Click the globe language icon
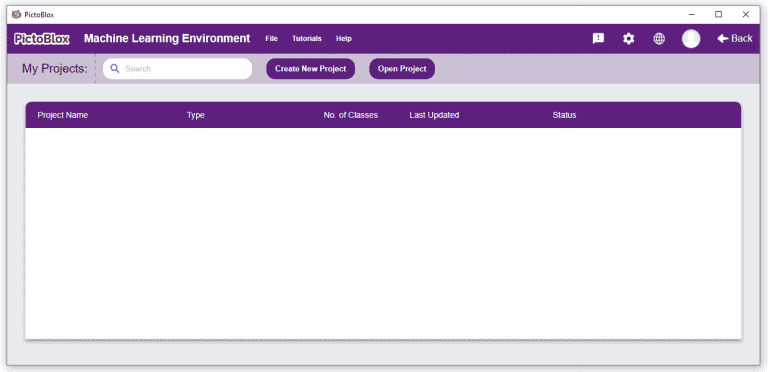The height and width of the screenshot is (372, 768). point(659,39)
